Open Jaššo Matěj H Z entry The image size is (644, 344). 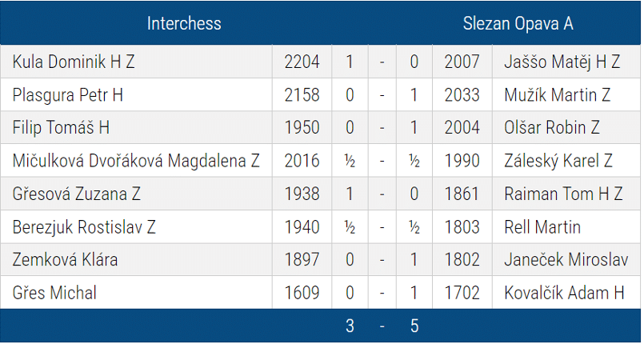(562, 62)
